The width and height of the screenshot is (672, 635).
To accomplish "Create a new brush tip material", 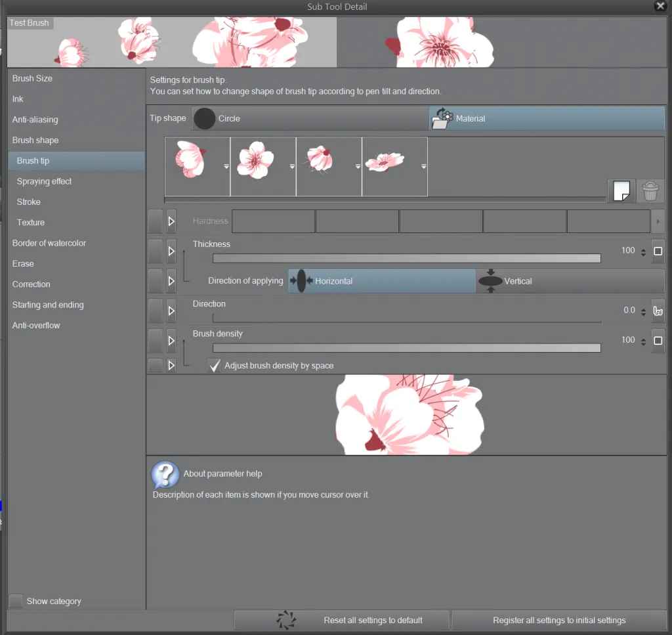I will tap(620, 190).
